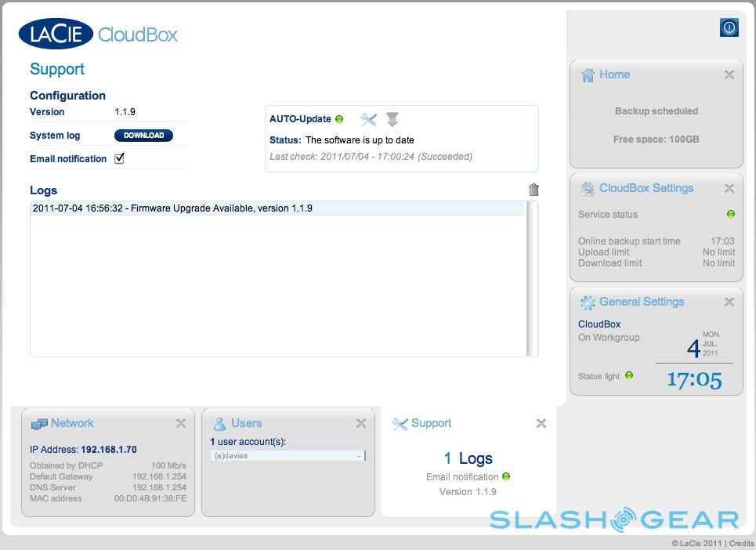Click the Logs list scrollbar
This screenshot has width=756, height=550.
[532, 278]
